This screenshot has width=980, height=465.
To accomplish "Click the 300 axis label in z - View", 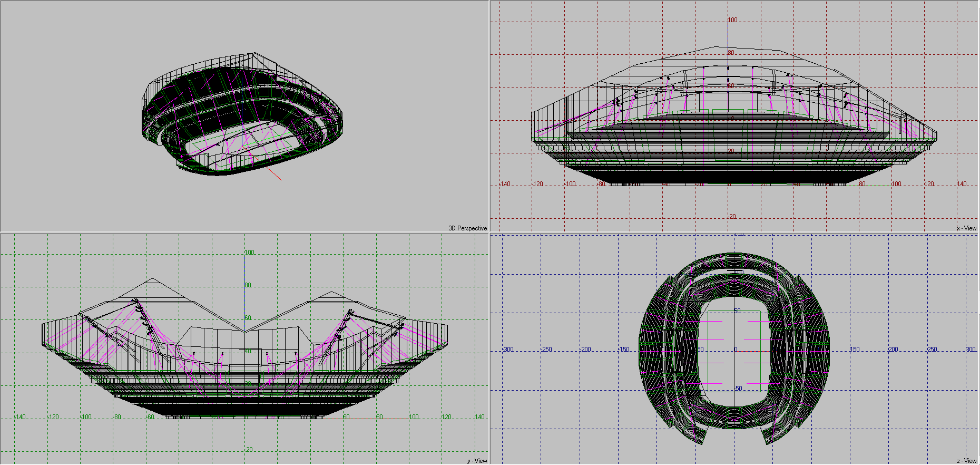I will (971, 350).
